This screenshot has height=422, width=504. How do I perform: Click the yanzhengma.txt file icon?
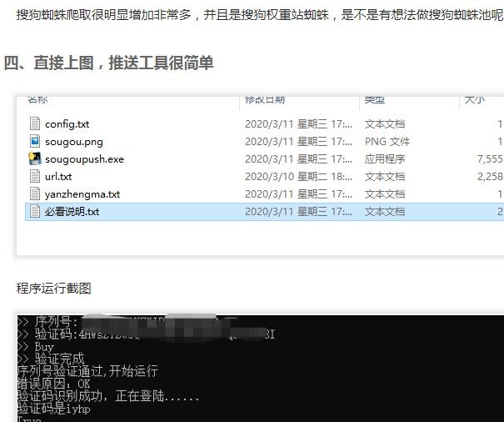pyautogui.click(x=35, y=193)
